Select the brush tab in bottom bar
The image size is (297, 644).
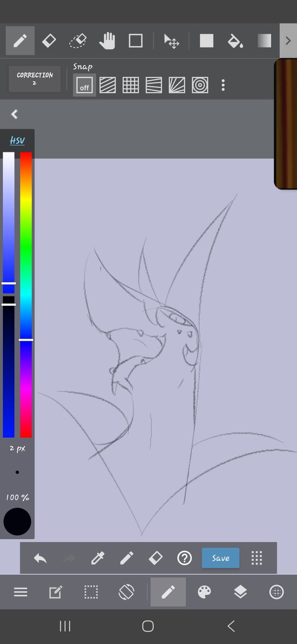click(x=168, y=592)
